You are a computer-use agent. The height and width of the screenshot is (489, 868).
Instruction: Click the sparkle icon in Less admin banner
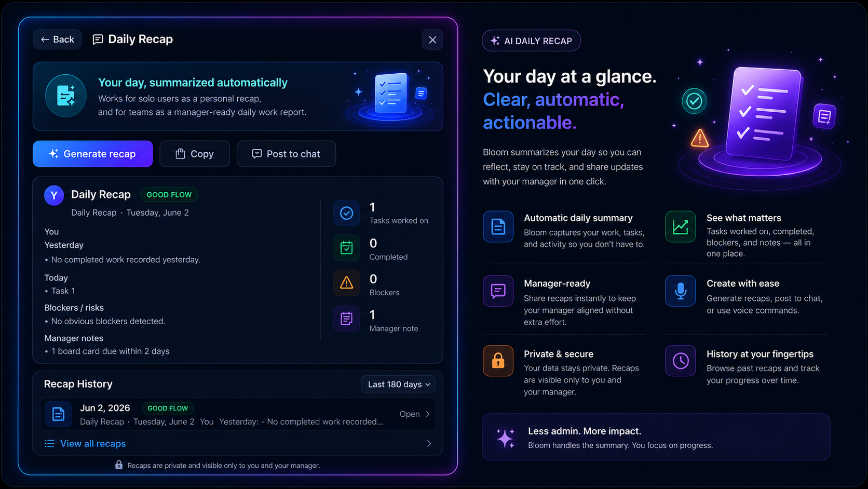tap(505, 438)
